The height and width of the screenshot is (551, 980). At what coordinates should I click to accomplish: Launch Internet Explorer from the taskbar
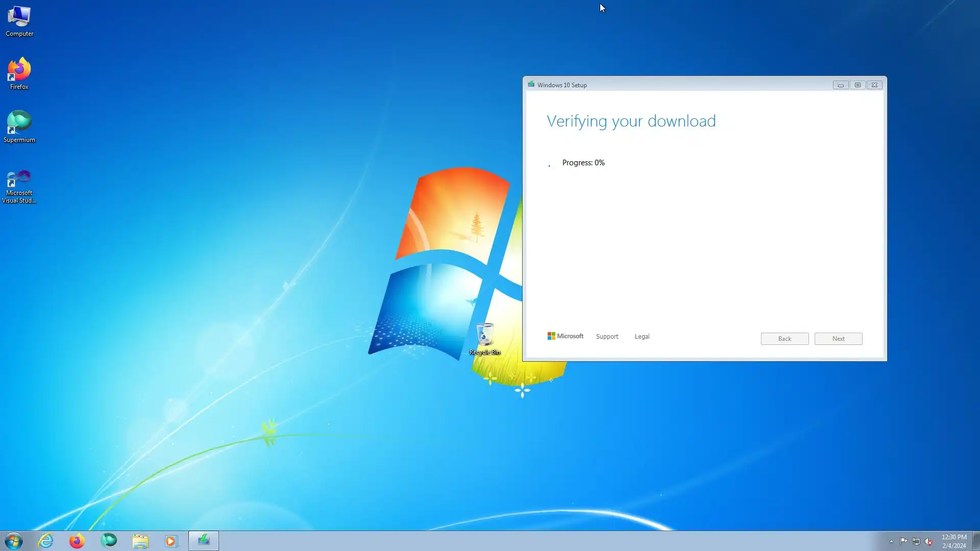[x=46, y=541]
